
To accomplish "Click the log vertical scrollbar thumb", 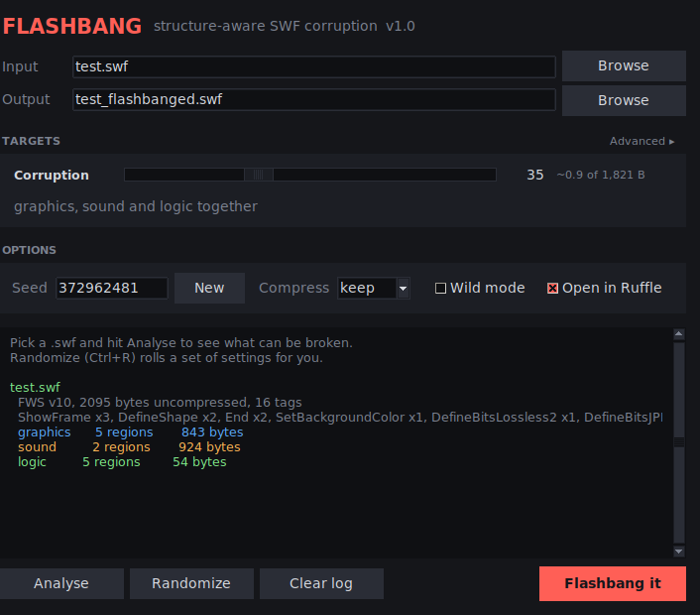I will point(679,442).
